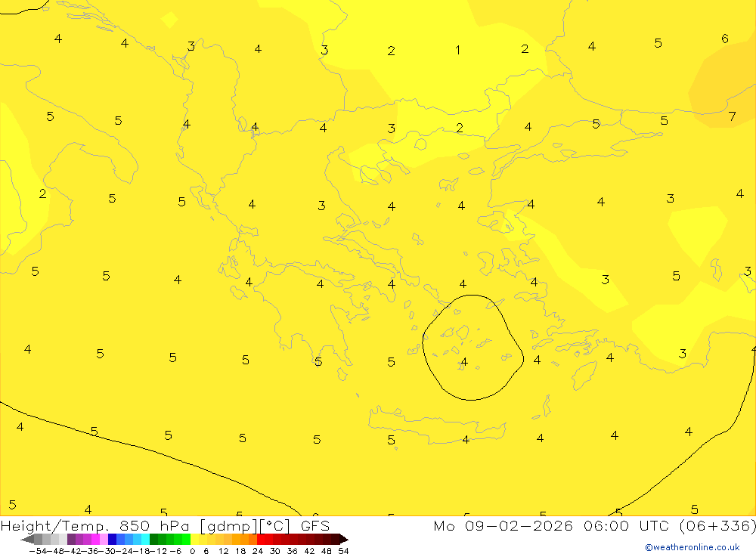The height and width of the screenshot is (554, 756).
Task: Click the dark maroon right arrow of scale
Action: click(x=344, y=540)
